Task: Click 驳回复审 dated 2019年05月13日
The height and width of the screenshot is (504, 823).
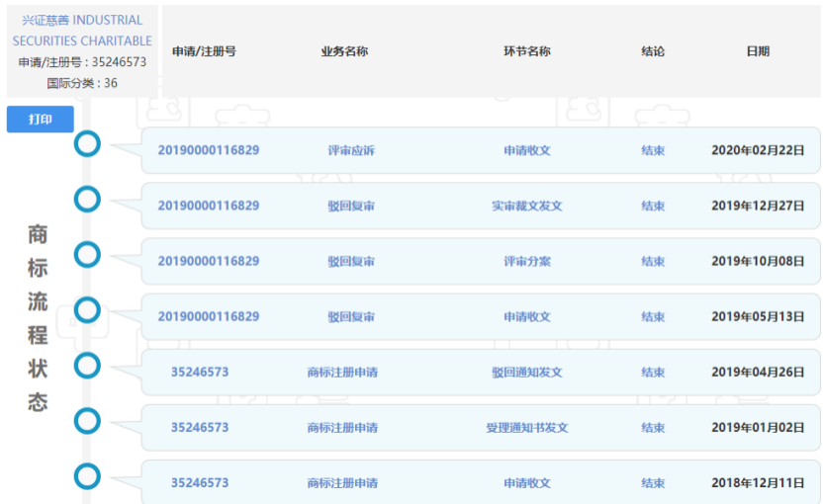Action: (x=351, y=317)
